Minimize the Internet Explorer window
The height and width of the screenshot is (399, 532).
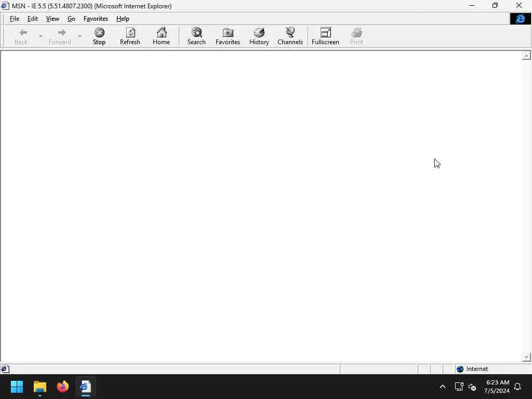coord(472,5)
